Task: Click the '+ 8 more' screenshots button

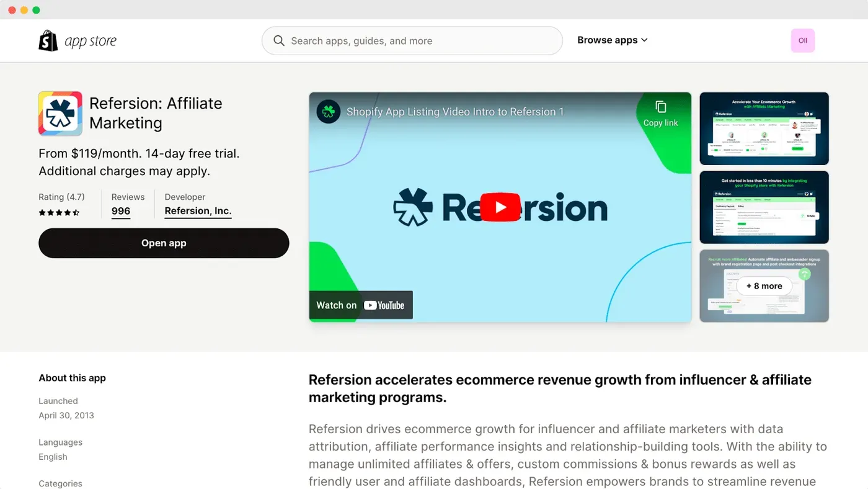Action: 764,286
